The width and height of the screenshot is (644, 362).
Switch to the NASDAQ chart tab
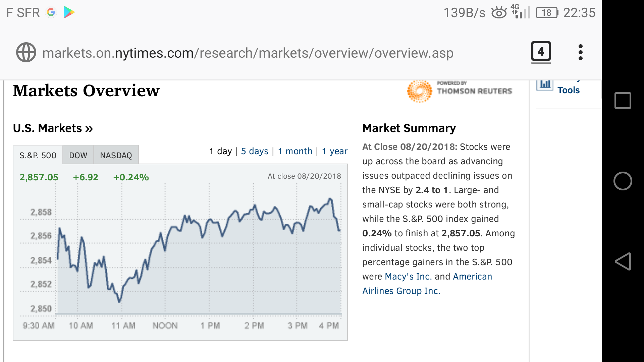pyautogui.click(x=116, y=155)
